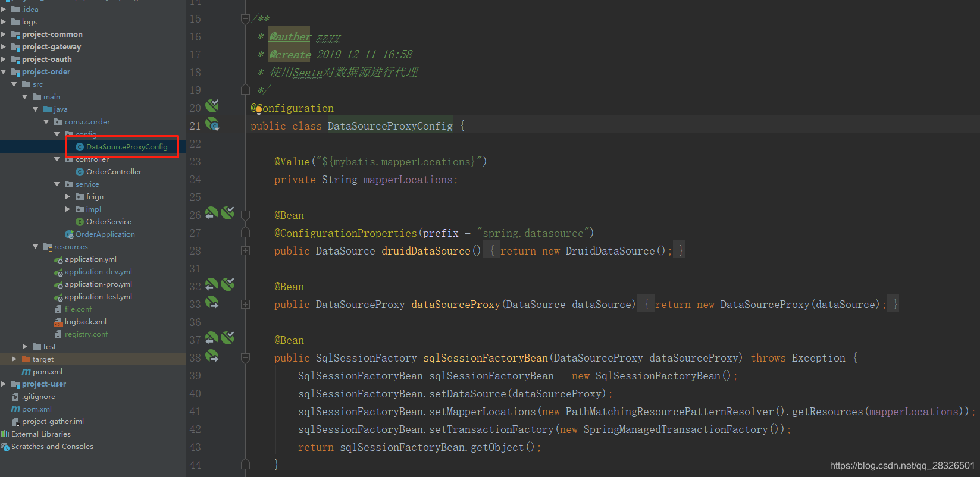Screen dimensions: 980x477
Task: Expand the project-user module
Action: click(x=4, y=384)
